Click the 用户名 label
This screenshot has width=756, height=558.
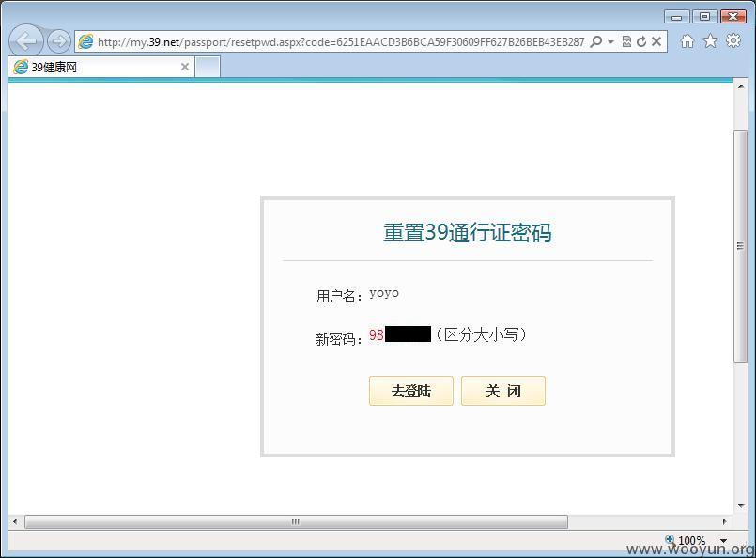click(339, 296)
